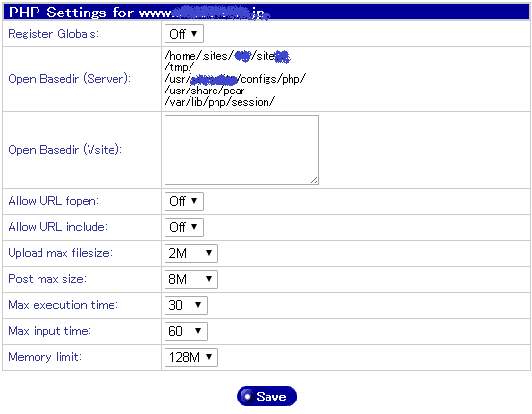Open the Memory limit dropdown
The image size is (532, 414).
(191, 357)
